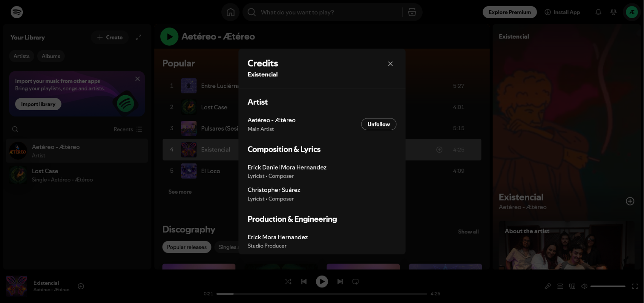
Task: Click the Import library button
Action: tap(38, 104)
